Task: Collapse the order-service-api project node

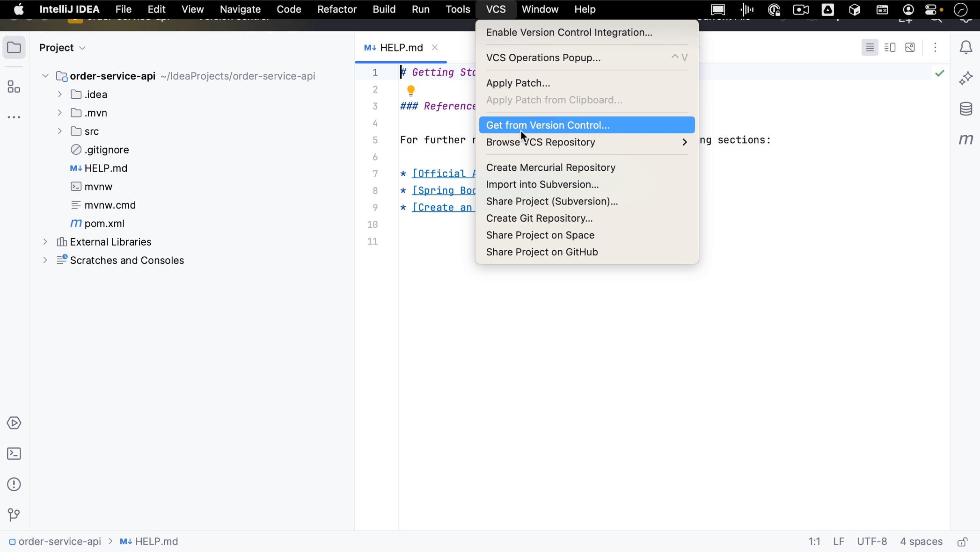Action: 44,75
